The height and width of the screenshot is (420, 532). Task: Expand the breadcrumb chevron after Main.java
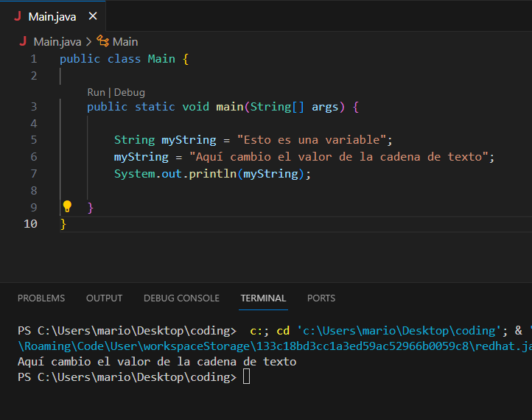point(88,42)
